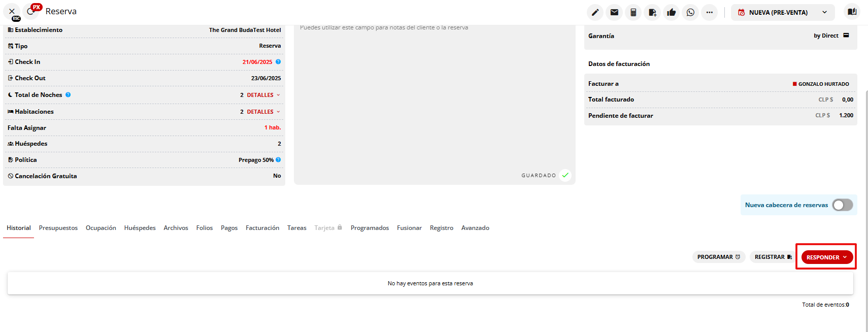Screen dimensions: 868x332
Task: Expand DETALLES for Habitaciones
Action: (263, 112)
